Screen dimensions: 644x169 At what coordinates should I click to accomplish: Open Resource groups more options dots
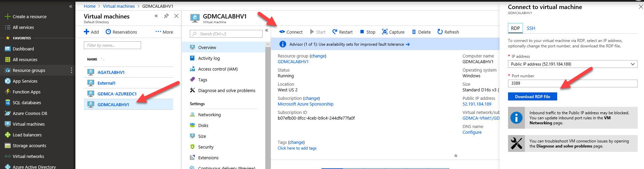tap(71, 70)
